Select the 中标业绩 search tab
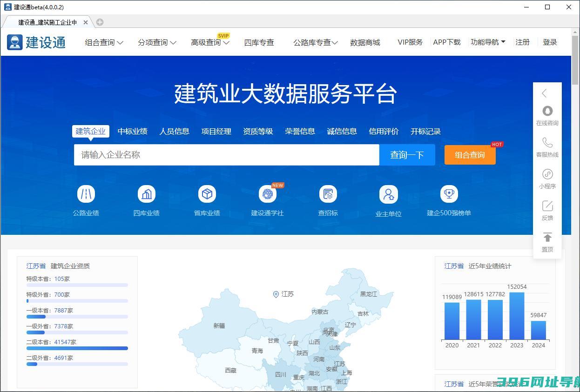Screen dimensions: 580x392 [133, 131]
